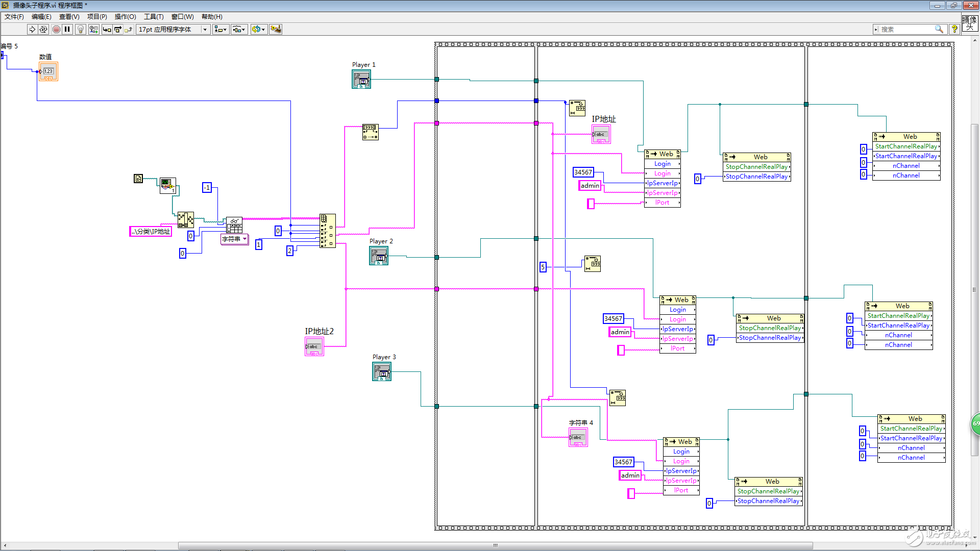Viewport: 980px width, 551px height.
Task: Select the middle Web Login invoke node
Action: click(x=678, y=324)
